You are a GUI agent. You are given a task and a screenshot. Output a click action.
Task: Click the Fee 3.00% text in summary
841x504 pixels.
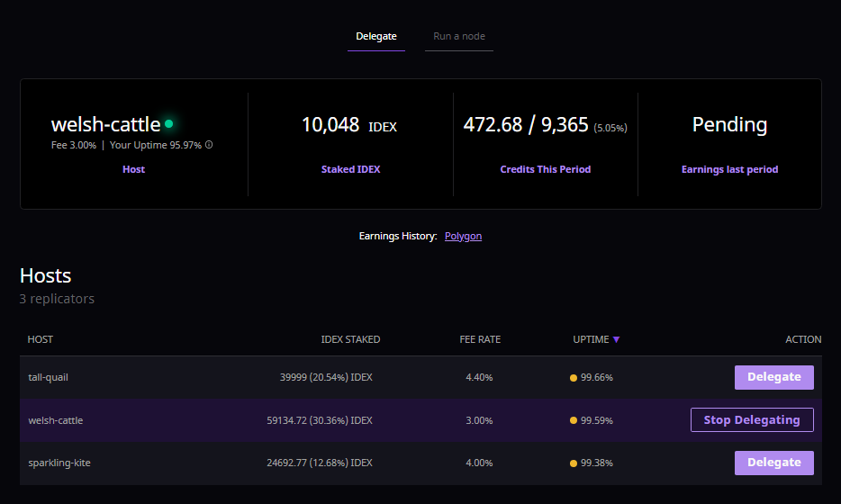[x=74, y=145]
